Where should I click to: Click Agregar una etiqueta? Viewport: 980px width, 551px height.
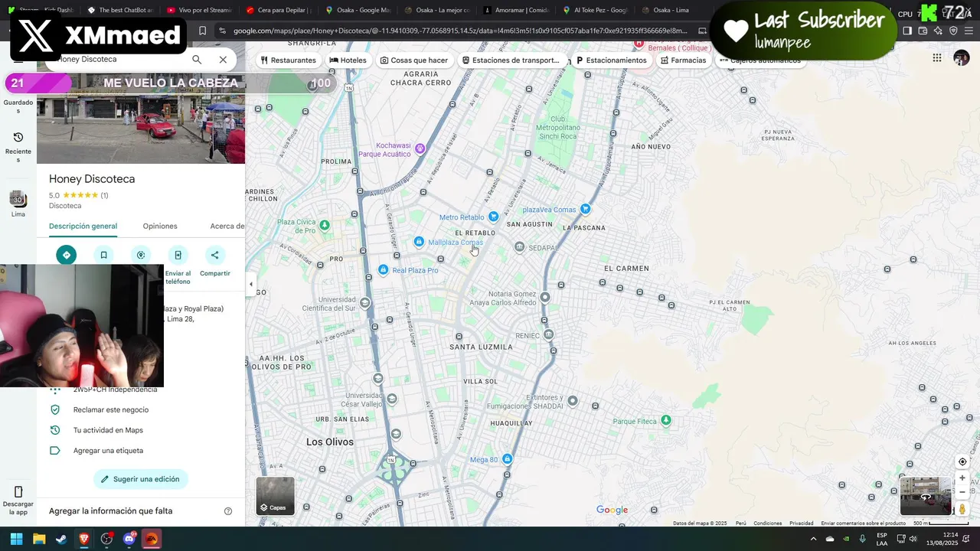point(108,451)
